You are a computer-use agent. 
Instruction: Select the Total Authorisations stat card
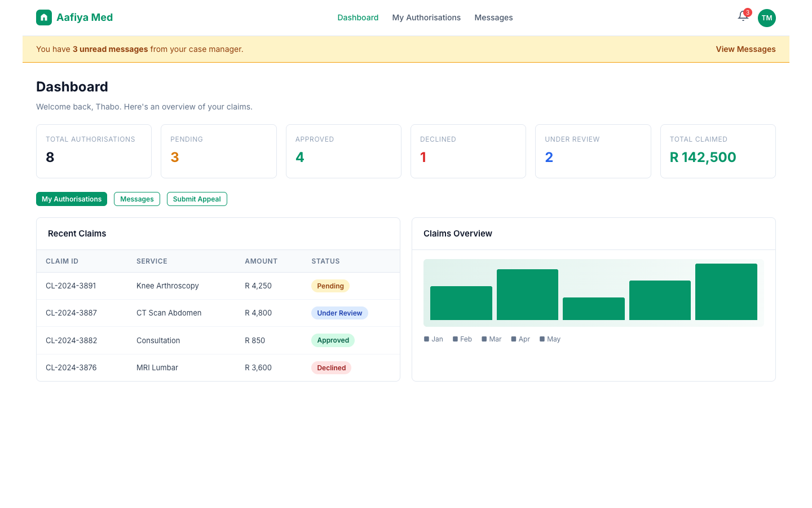94,151
